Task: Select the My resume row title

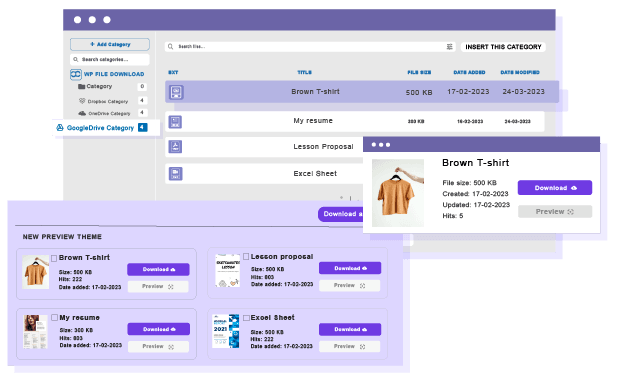Action: coord(313,121)
